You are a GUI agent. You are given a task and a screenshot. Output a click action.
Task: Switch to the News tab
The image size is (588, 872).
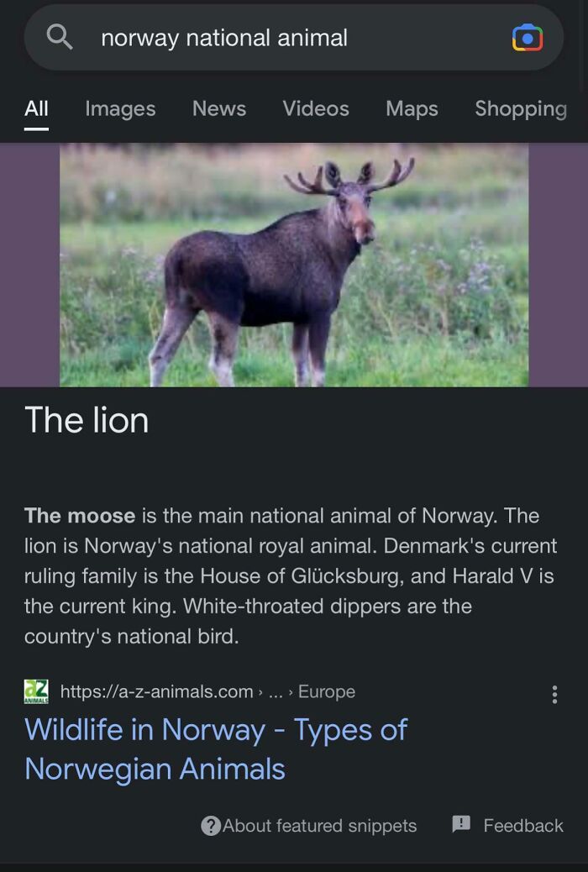(218, 109)
